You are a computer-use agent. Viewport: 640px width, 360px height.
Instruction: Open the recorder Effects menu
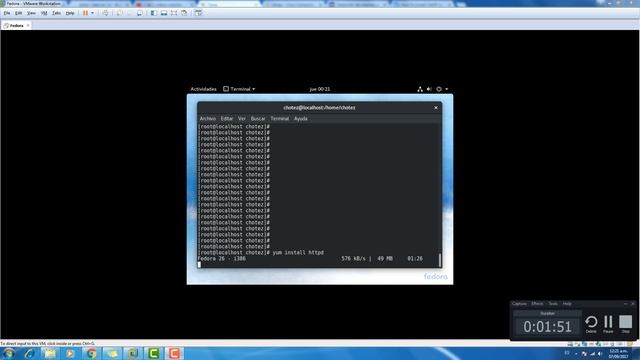537,304
